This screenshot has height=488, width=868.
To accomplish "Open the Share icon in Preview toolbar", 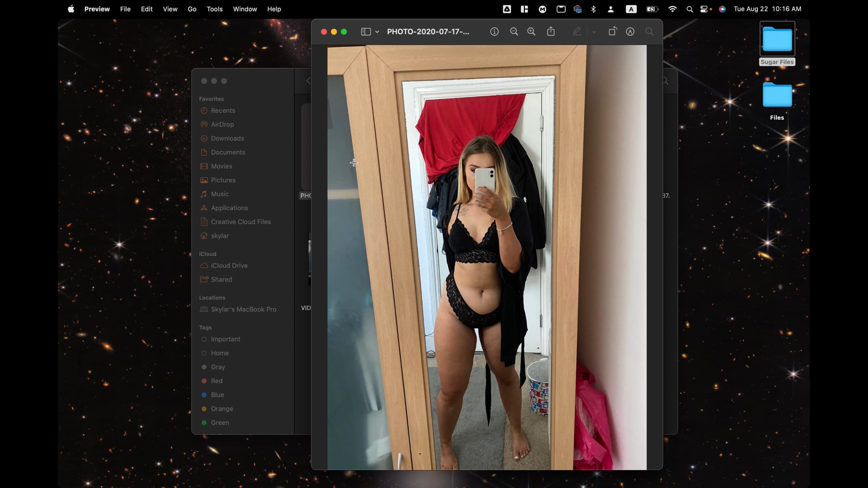I will pyautogui.click(x=551, y=32).
